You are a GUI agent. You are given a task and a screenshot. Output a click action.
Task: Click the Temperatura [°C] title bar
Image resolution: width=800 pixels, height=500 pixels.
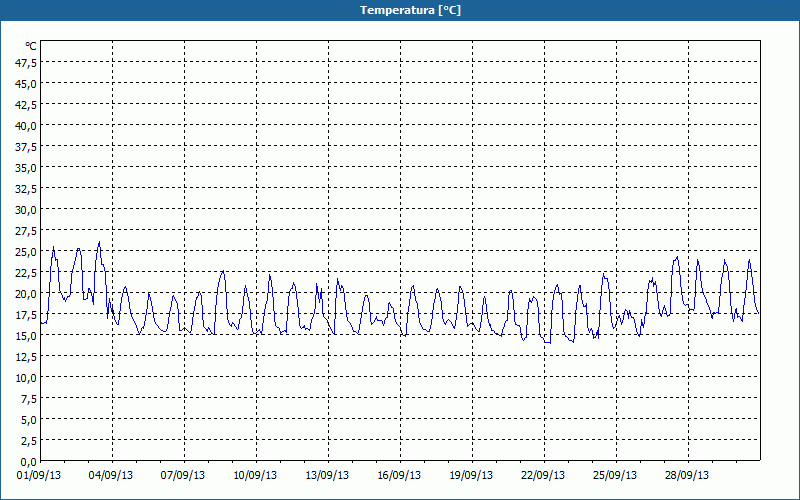pyautogui.click(x=400, y=10)
